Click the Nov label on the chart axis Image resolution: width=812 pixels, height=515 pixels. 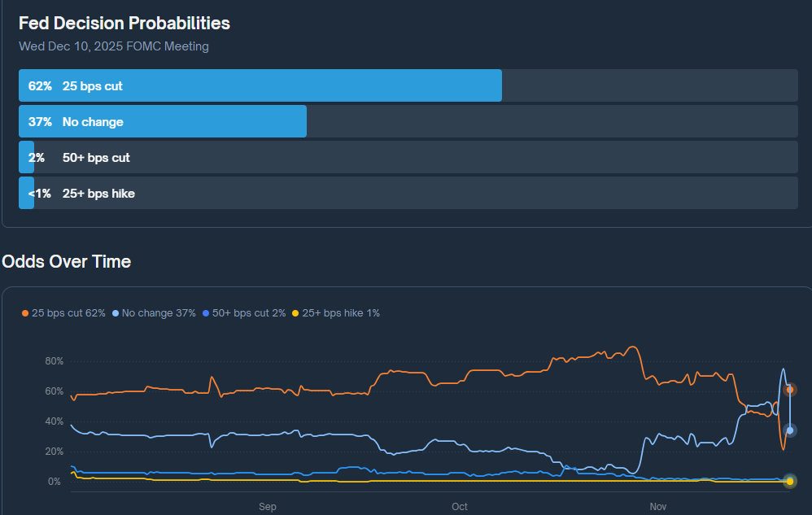click(657, 506)
